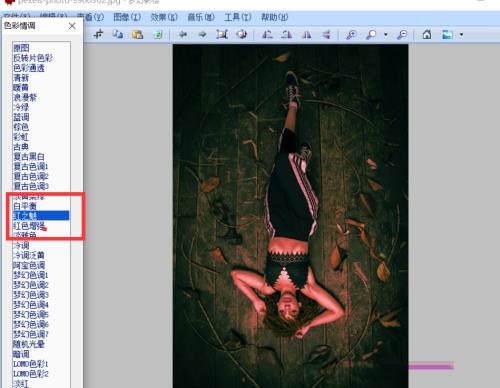Viewport: 500px width, 388px height.
Task: Open the 图像(I) menu
Action: (x=127, y=17)
